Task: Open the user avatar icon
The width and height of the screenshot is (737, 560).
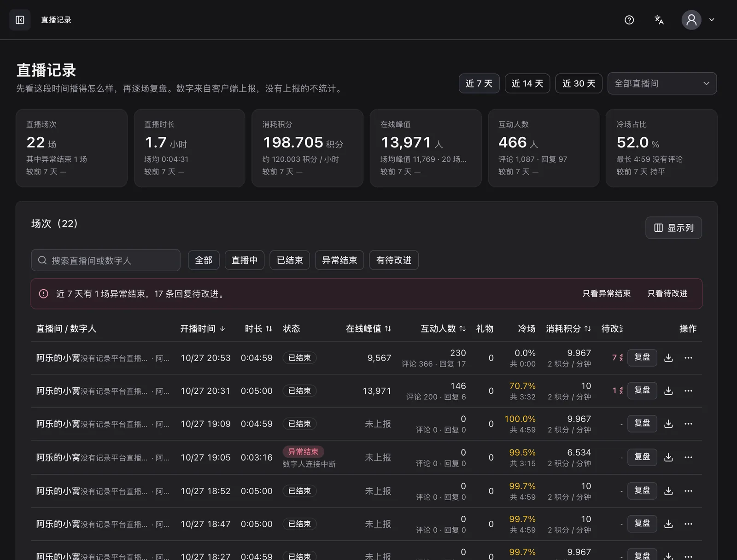Action: (x=691, y=20)
